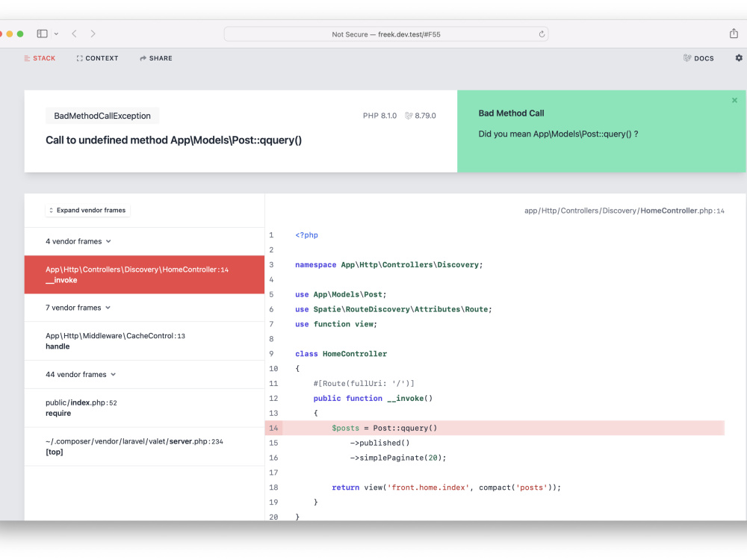The height and width of the screenshot is (560, 747).
Task: Click the Laravel 8.79.0 version
Action: [x=420, y=116]
